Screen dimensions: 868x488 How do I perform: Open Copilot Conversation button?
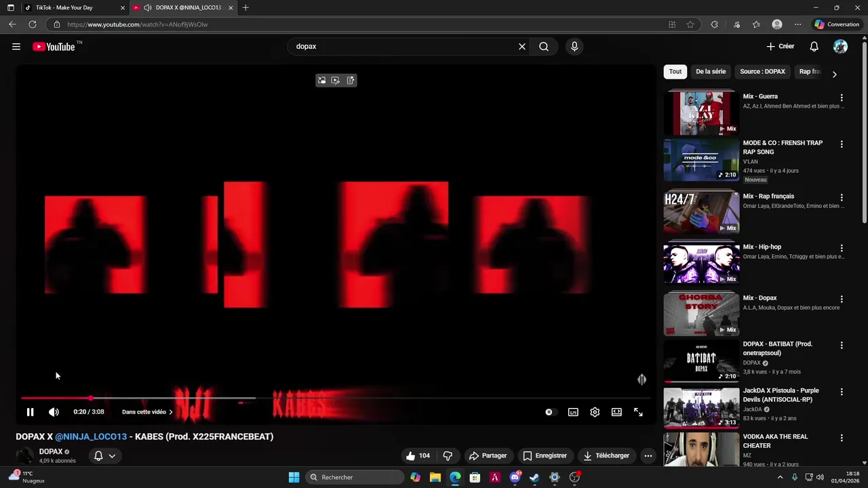pos(837,24)
